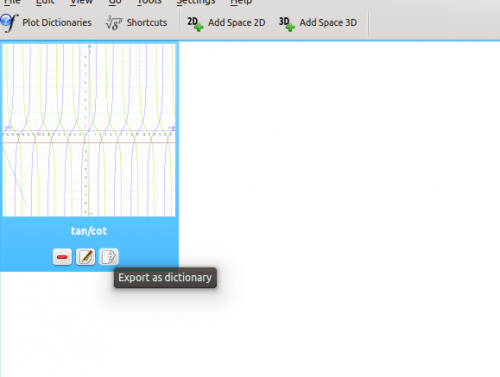Remove the tan/cot space with red minus

pos(62,257)
